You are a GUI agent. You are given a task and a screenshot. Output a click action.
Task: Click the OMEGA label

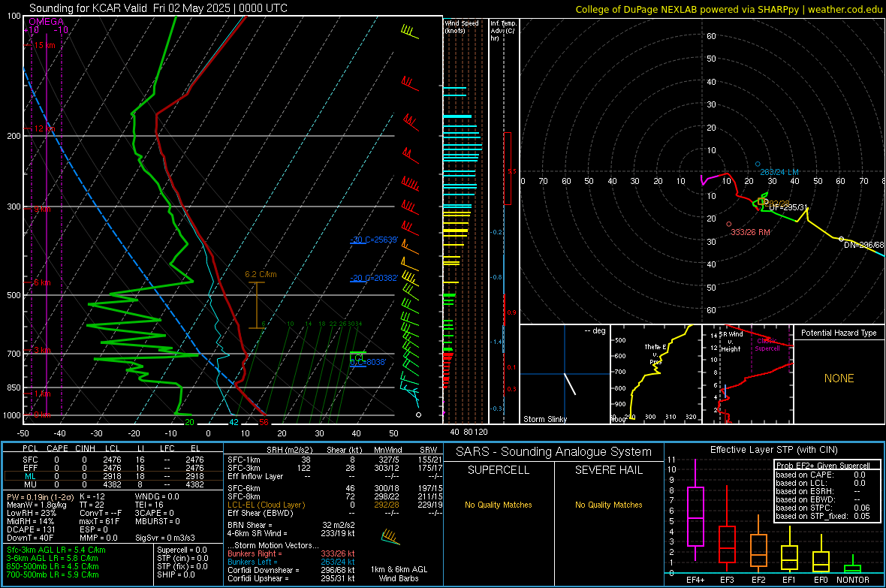(x=46, y=22)
